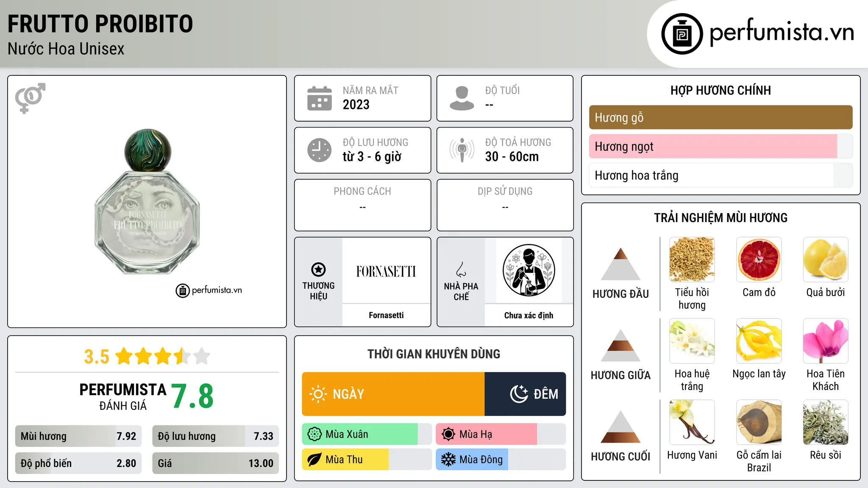Click the snowflake icon for Mùa Đông

tap(448, 460)
